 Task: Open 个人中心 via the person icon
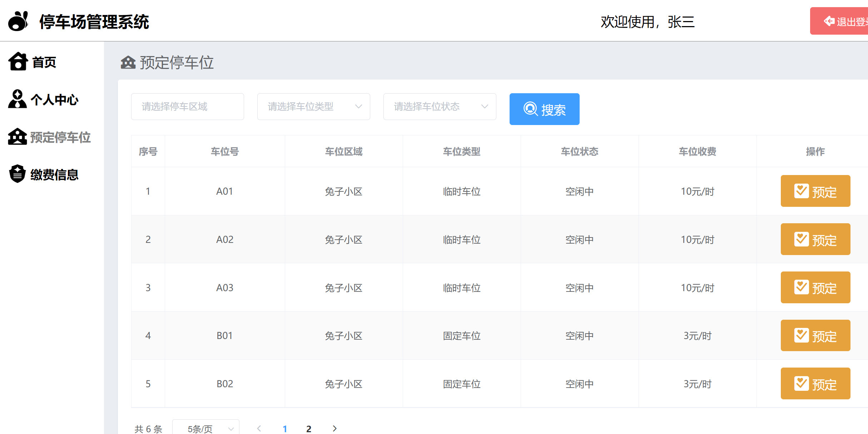(17, 100)
